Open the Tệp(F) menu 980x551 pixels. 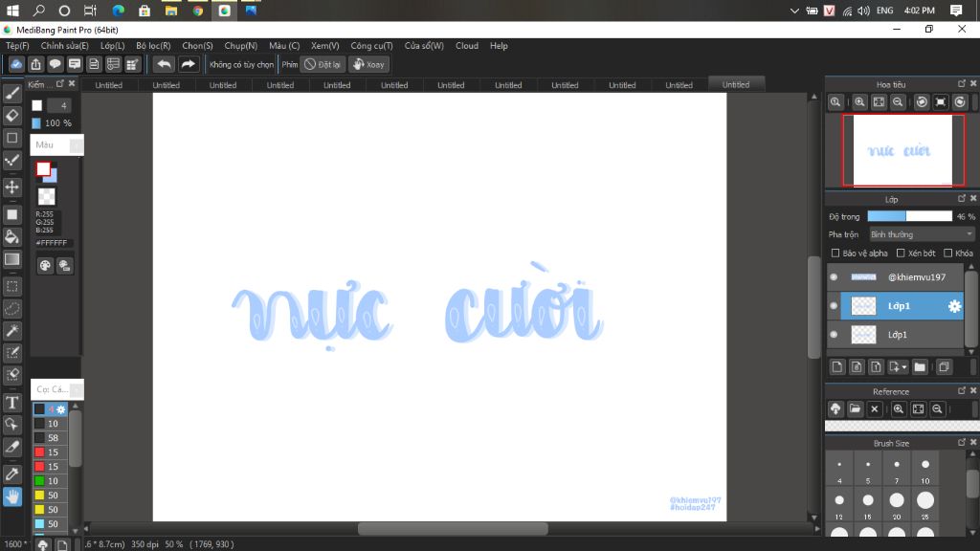pos(17,46)
